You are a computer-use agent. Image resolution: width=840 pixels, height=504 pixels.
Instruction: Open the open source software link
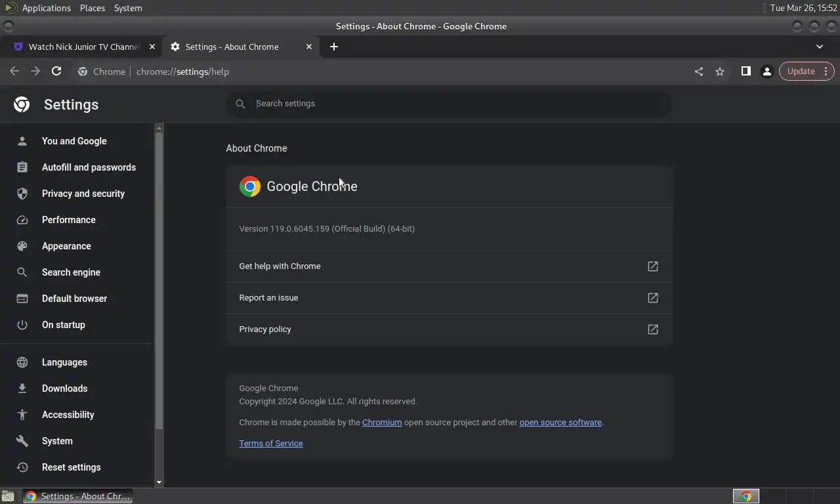coord(560,423)
